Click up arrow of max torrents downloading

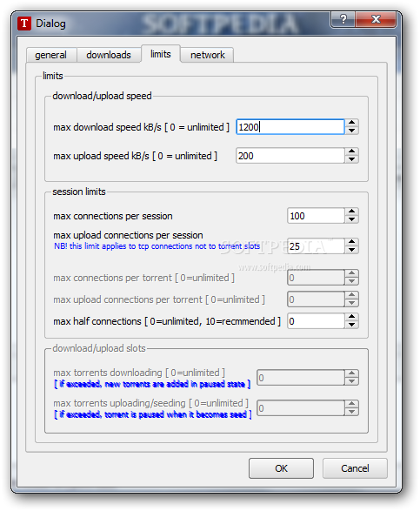coord(351,373)
